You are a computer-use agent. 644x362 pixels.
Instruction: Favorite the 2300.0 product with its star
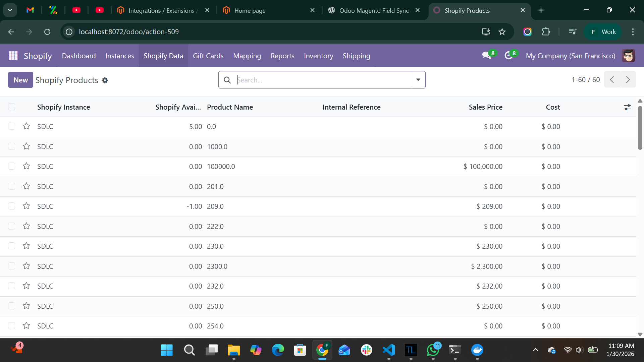point(26,266)
